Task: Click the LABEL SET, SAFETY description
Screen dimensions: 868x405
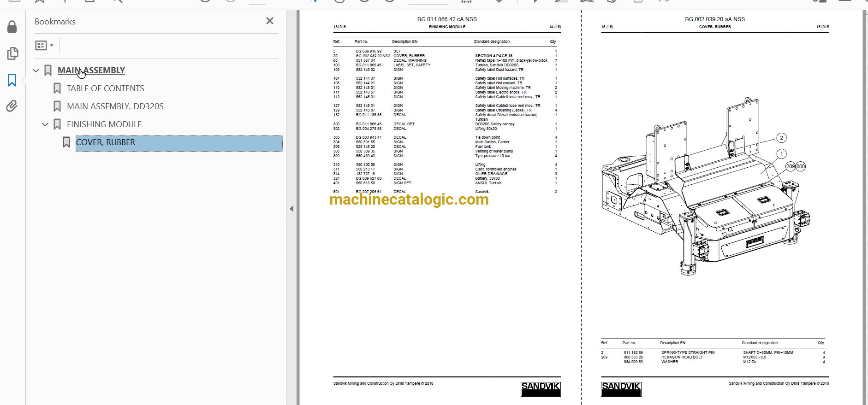Action: [x=412, y=65]
